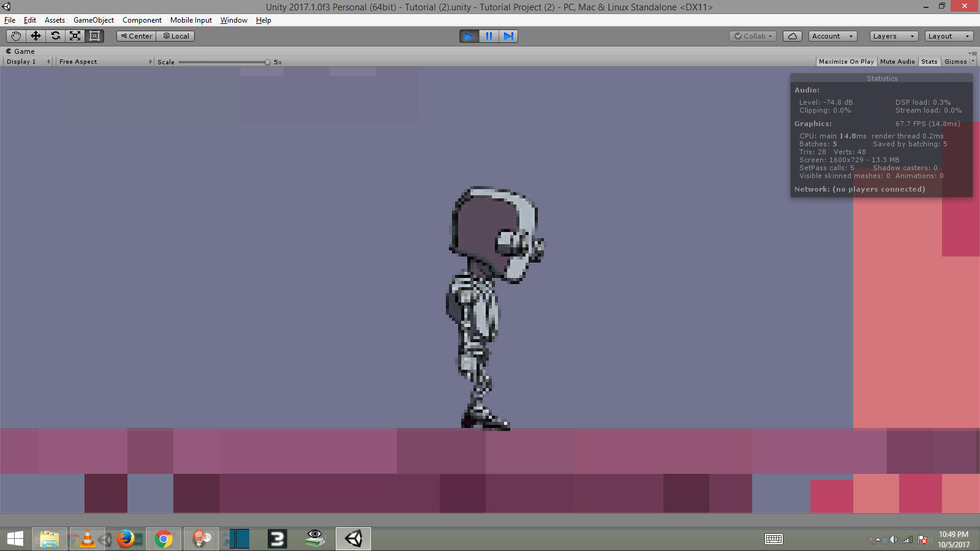The height and width of the screenshot is (551, 980).
Task: Pause the running game
Action: point(489,36)
